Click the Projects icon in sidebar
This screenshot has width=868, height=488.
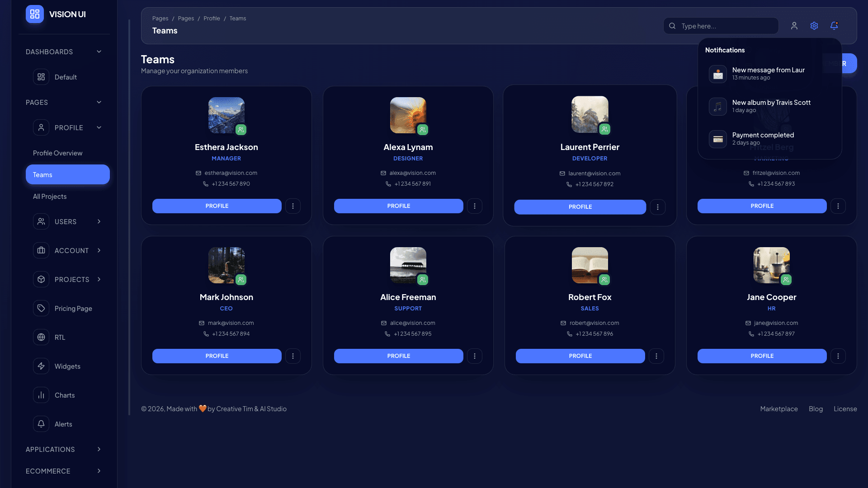(x=41, y=279)
